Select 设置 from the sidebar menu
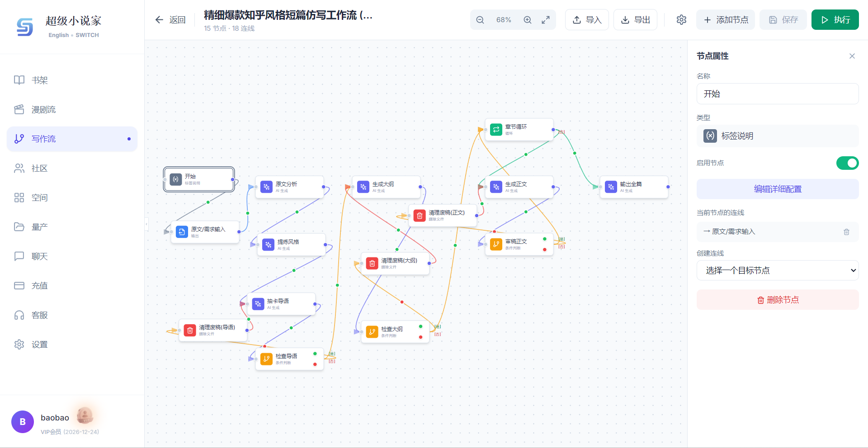868x448 pixels. pyautogui.click(x=40, y=344)
